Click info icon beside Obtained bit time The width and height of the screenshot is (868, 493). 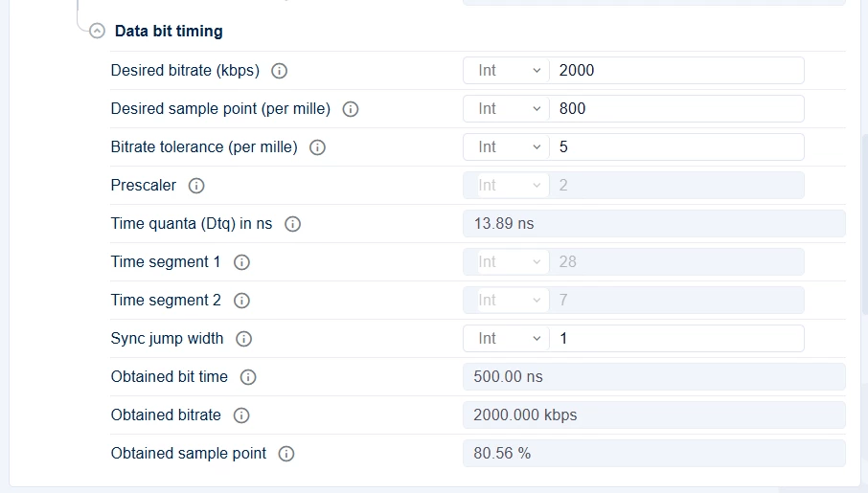click(248, 377)
